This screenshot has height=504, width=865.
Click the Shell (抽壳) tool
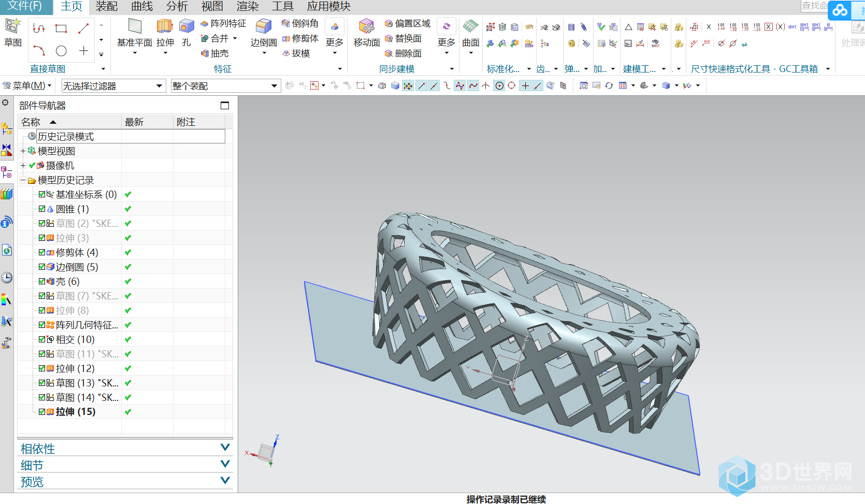click(214, 53)
